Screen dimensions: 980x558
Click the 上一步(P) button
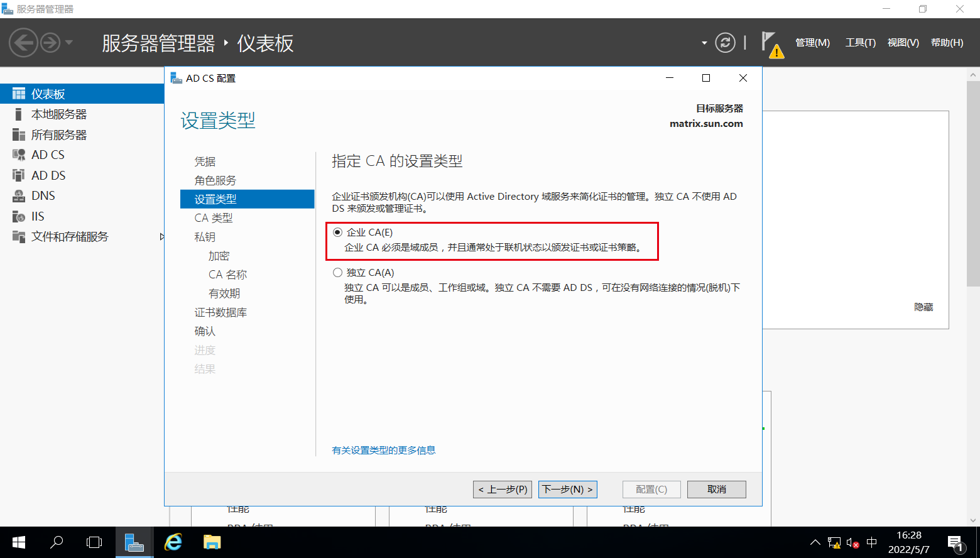(503, 490)
